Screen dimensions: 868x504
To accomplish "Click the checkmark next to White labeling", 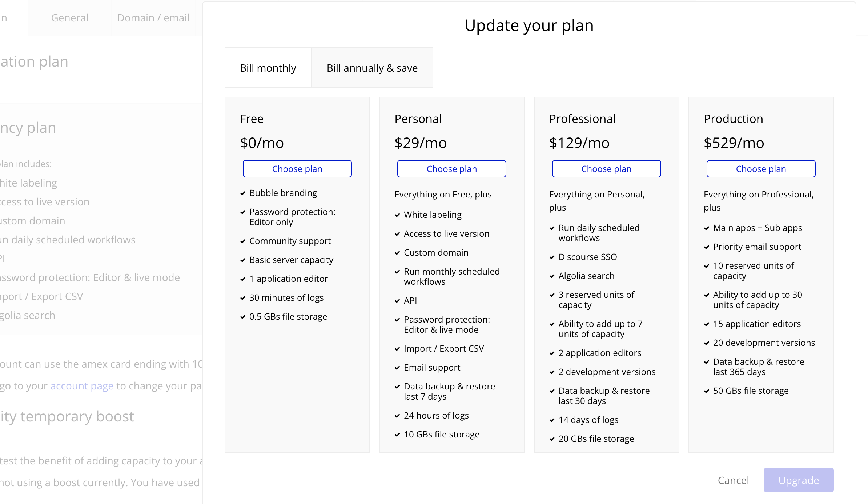I will coord(397,215).
